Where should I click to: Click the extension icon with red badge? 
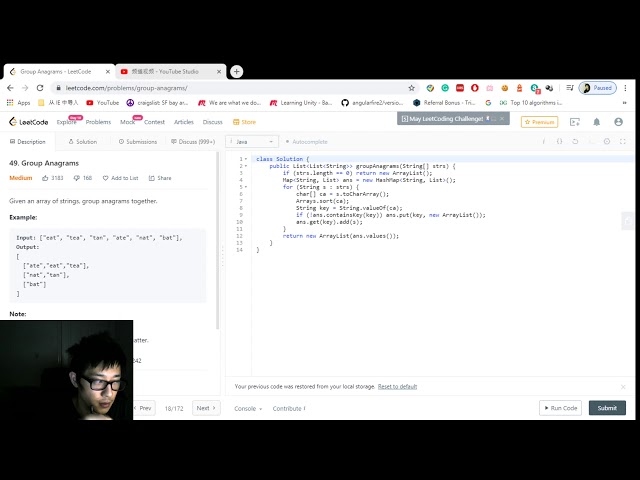coord(535,88)
